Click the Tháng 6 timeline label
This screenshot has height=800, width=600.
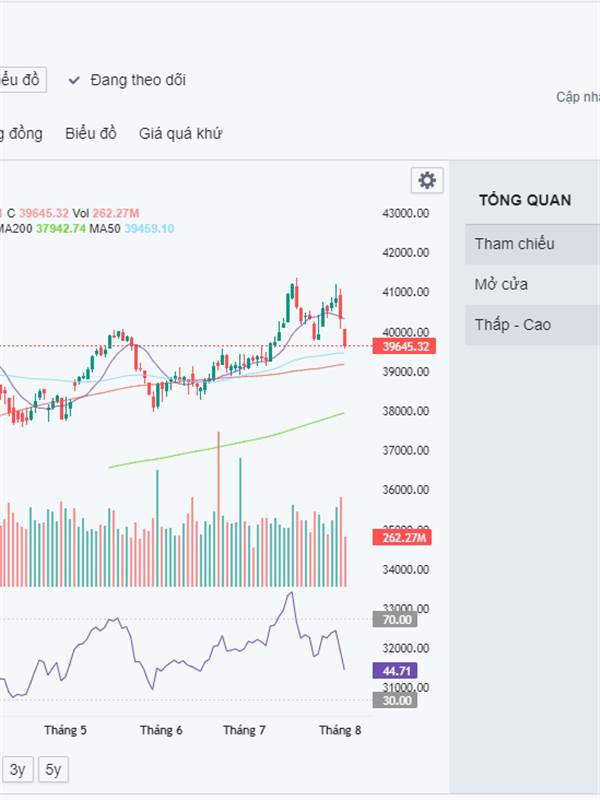pos(161,730)
